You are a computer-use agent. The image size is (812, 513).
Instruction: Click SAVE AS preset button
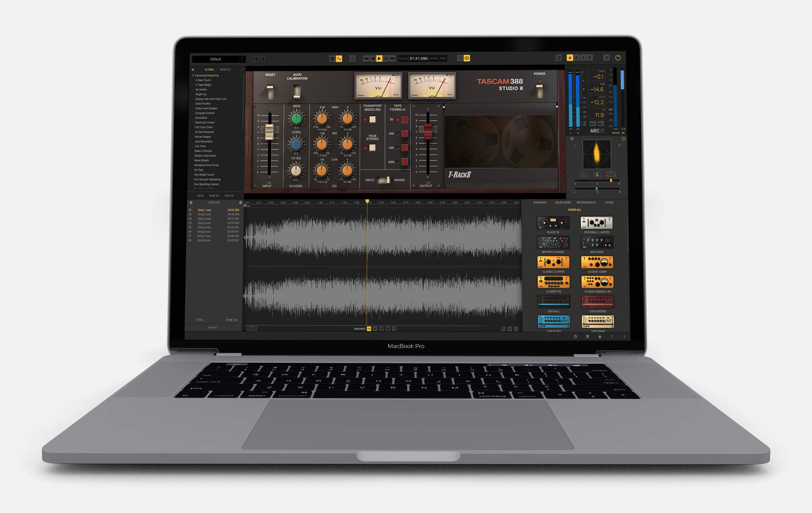(214, 196)
